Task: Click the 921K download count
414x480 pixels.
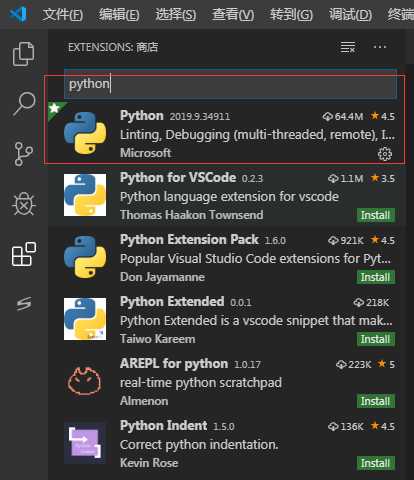Action: pos(346,240)
